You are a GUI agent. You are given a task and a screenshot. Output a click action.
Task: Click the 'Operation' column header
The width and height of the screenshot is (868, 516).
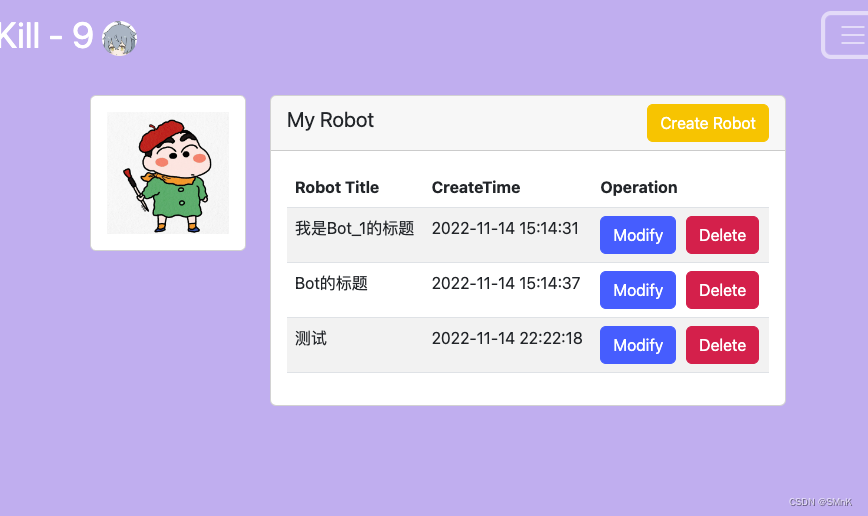(x=639, y=188)
